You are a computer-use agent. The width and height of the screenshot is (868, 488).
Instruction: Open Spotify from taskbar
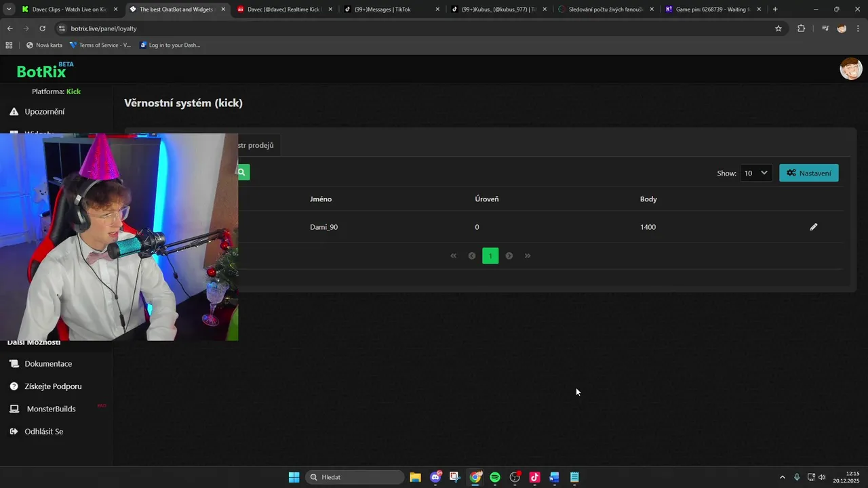click(x=495, y=477)
